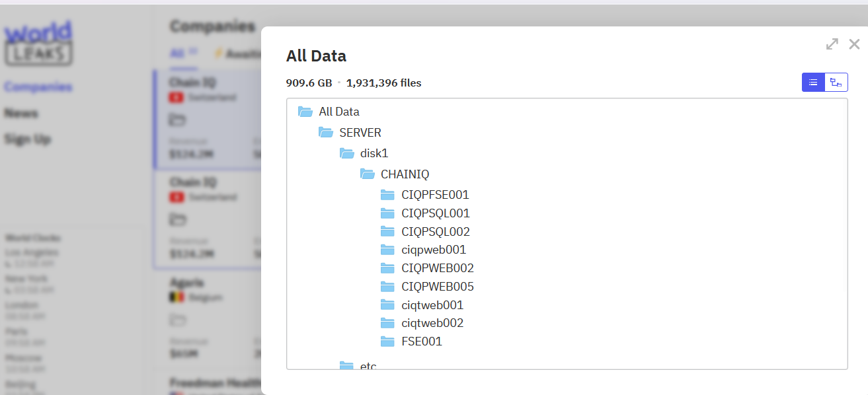Click the folder icon beside CIQPSQL002
This screenshot has height=395, width=868.
pos(387,232)
